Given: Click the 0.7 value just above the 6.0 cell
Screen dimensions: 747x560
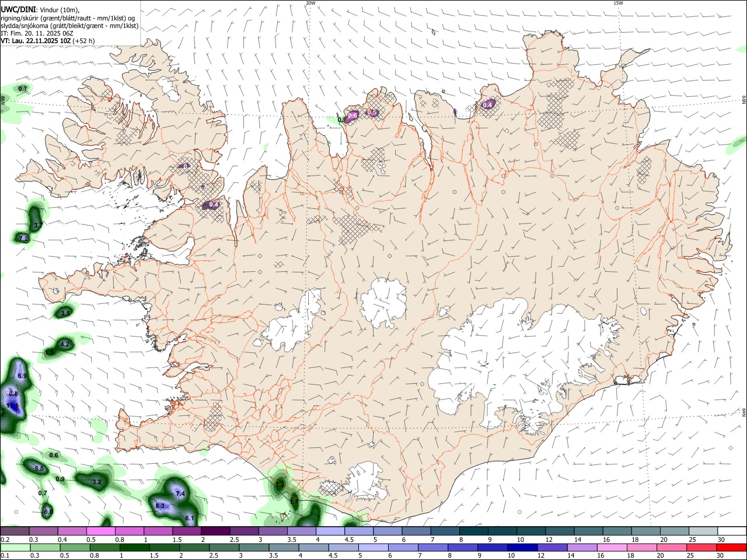Looking at the screenshot, I should click(x=43, y=494).
